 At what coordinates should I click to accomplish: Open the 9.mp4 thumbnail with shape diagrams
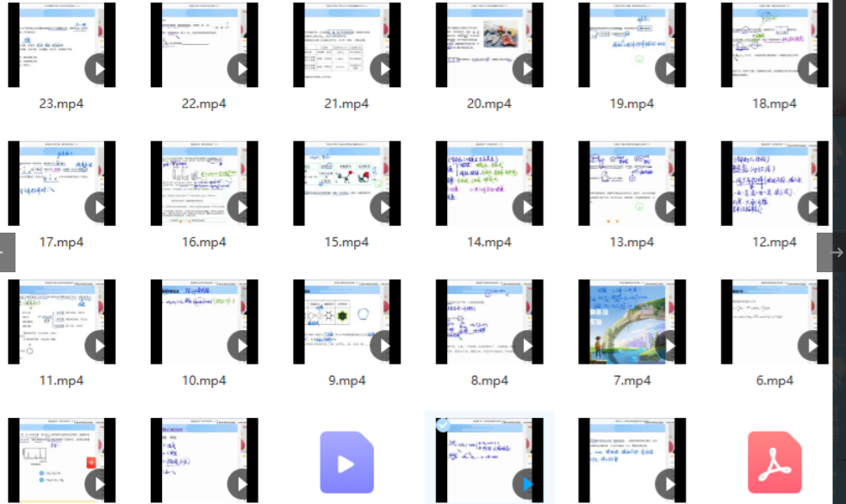tap(346, 321)
